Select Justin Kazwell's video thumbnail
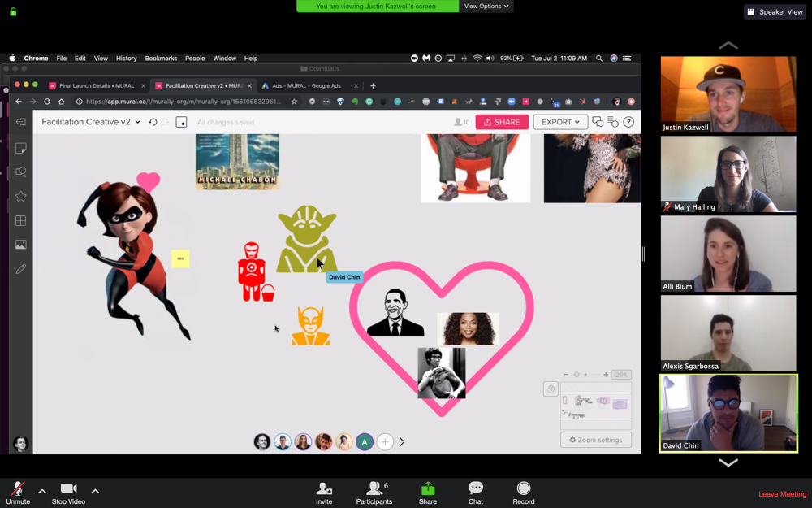812x508 pixels. 728,94
